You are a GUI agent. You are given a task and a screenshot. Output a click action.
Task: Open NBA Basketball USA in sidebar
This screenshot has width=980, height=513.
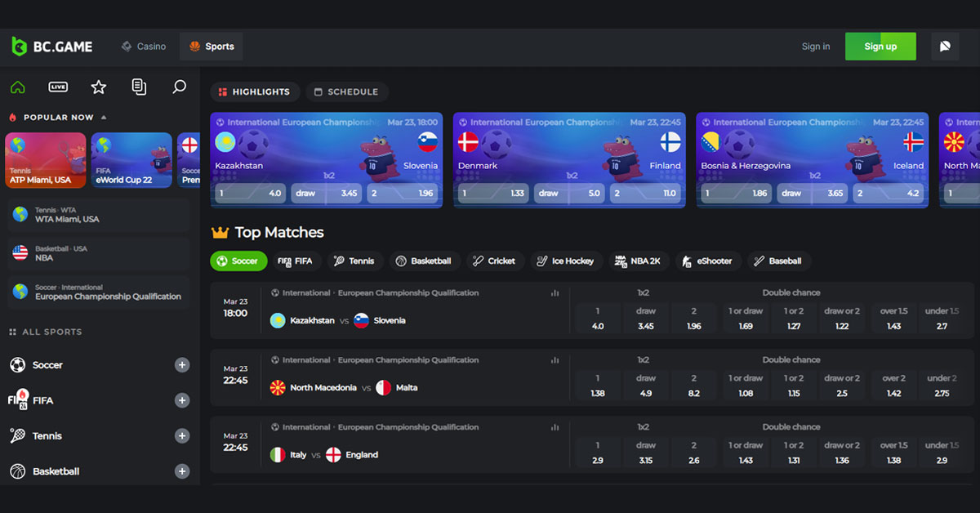[98, 253]
